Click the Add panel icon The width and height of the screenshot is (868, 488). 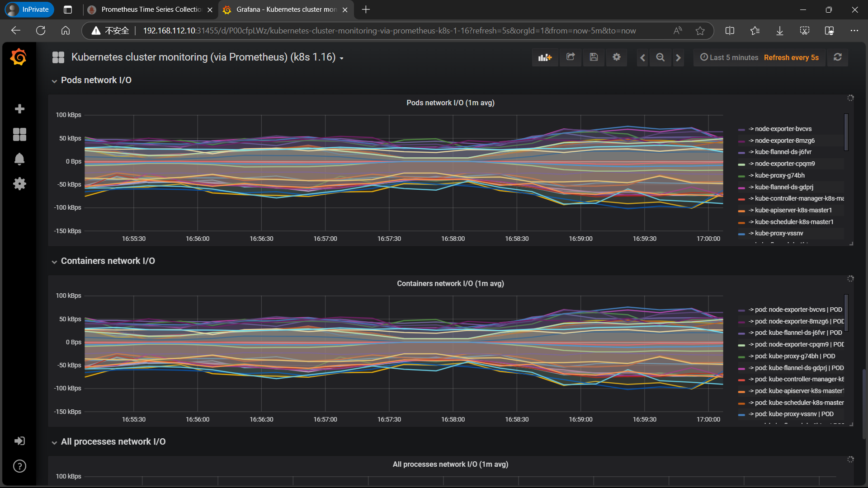[x=545, y=57]
